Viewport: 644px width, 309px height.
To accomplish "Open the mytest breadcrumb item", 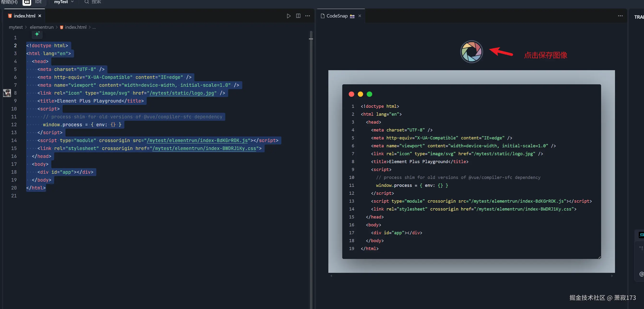I will [x=16, y=27].
